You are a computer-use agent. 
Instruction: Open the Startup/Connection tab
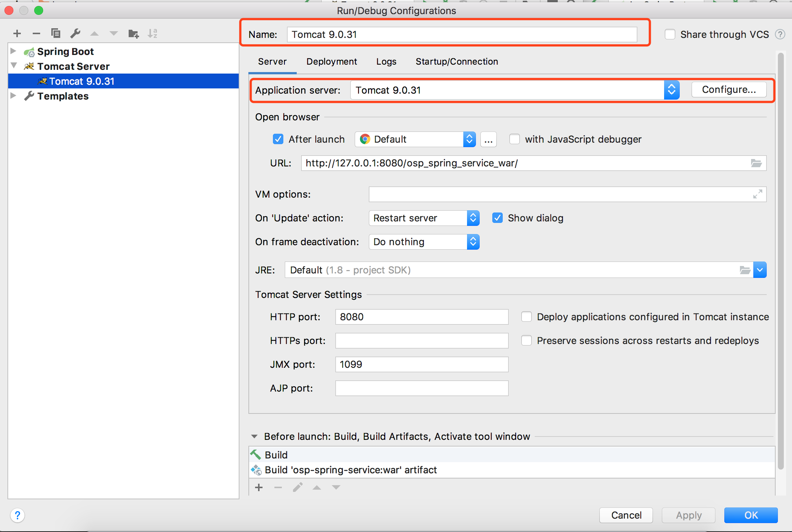tap(457, 62)
